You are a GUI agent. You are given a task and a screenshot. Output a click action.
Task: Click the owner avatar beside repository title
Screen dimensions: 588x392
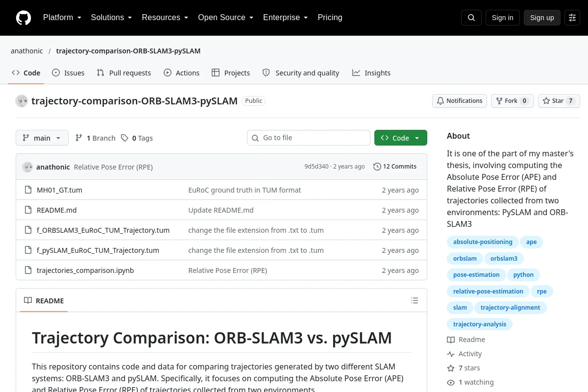[x=22, y=101]
